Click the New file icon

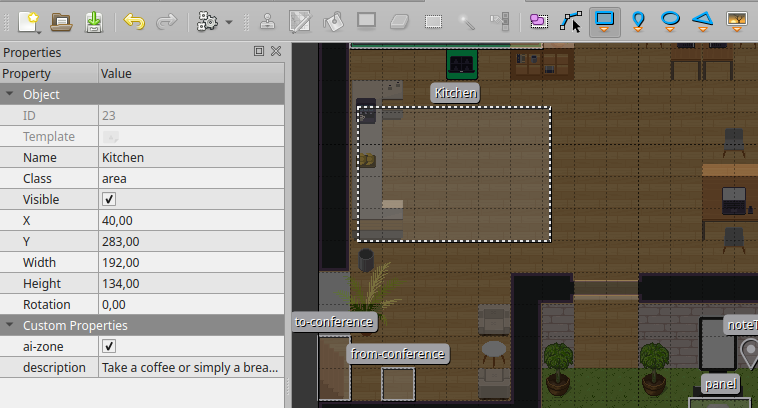pos(28,19)
